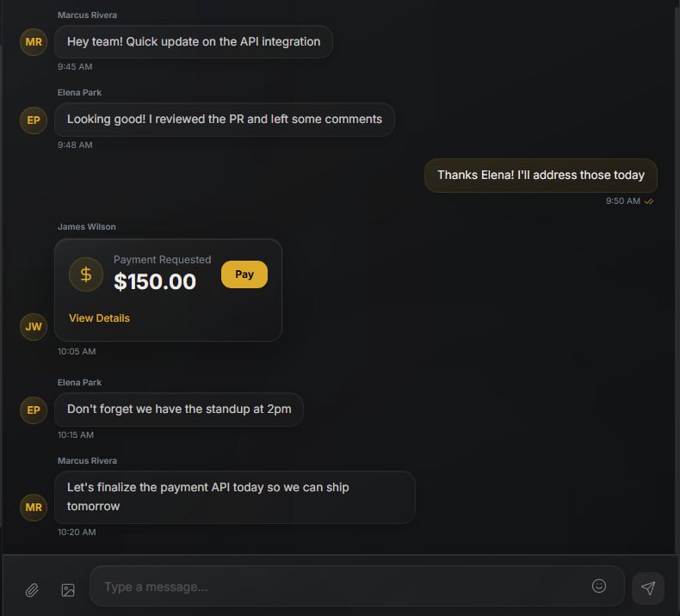
Task: Select the 'Thanks Elena!' sent message bubble
Action: click(x=541, y=176)
